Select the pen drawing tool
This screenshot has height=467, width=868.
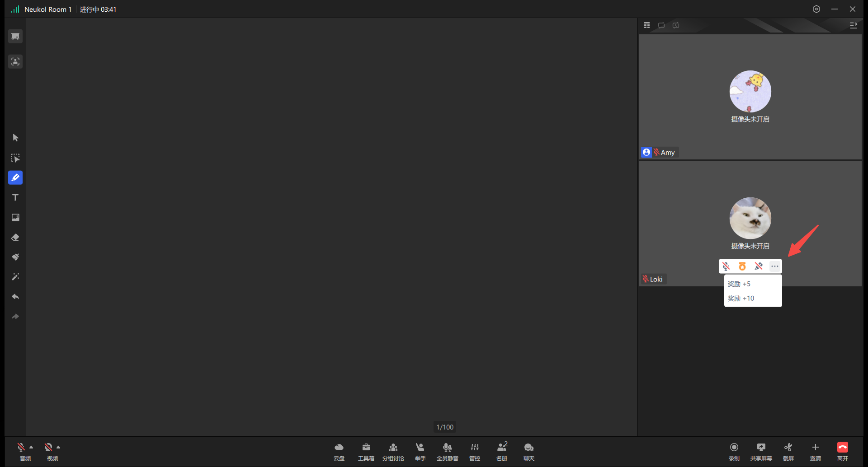click(15, 177)
